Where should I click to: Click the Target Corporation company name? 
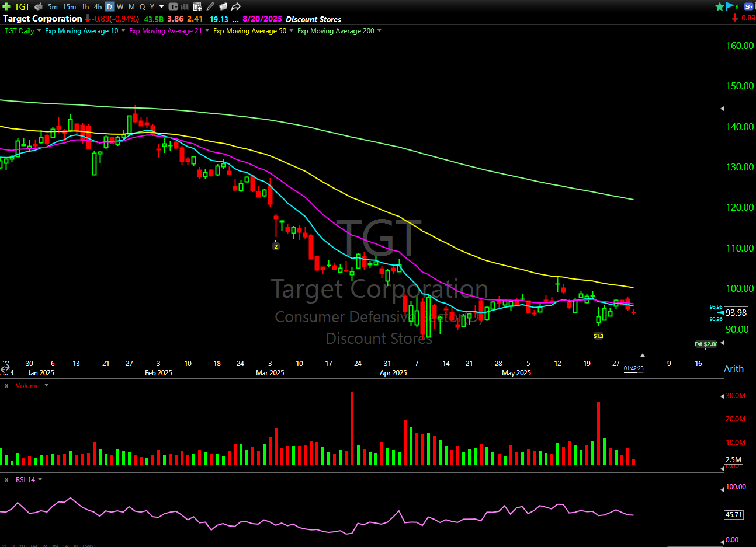[x=43, y=19]
